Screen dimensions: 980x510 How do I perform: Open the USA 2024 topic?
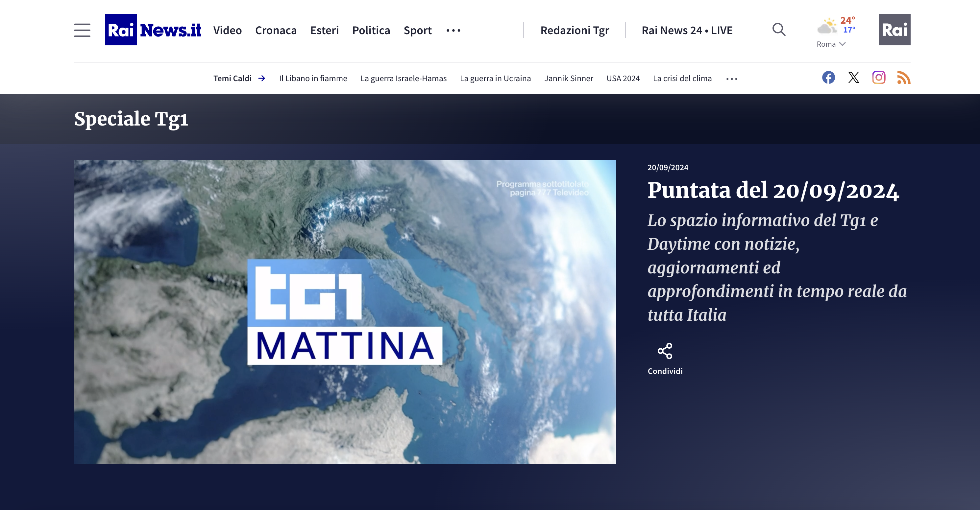(623, 78)
